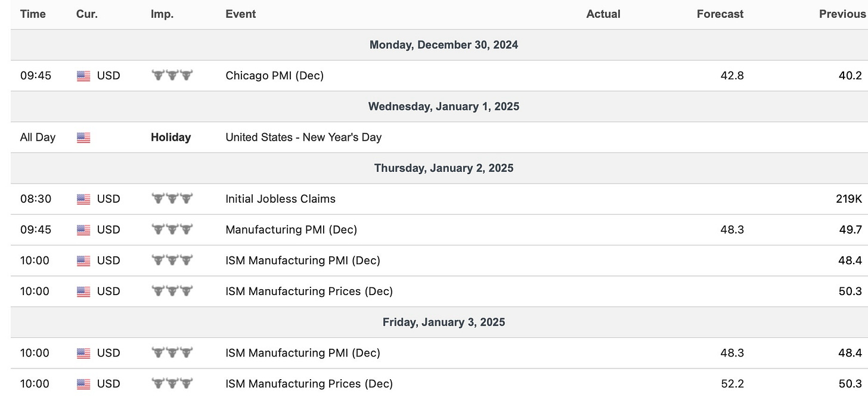Screen dimensions: 868x403
Task: Click the bull icons in Initial Jobless Claims row
Action: pos(172,199)
